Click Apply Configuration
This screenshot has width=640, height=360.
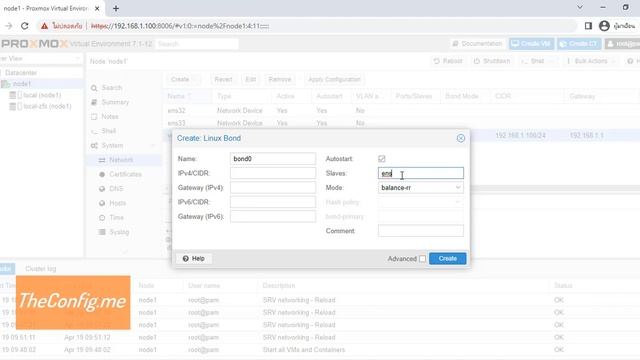click(x=334, y=79)
